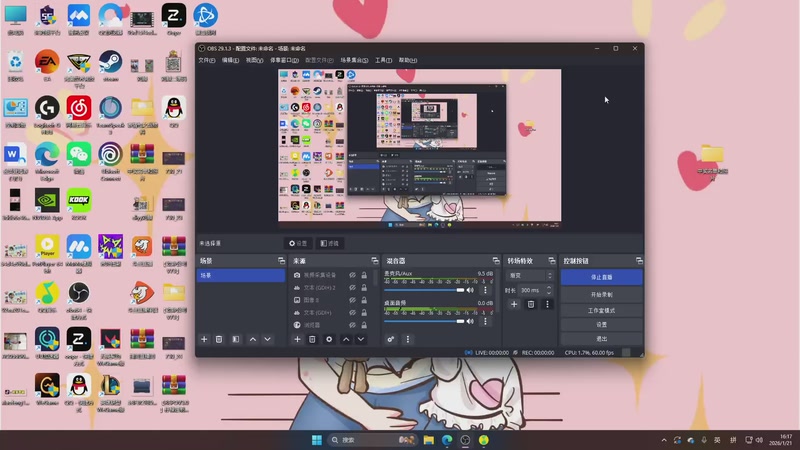Adjust the 时长 300 ms duration stepper
The image size is (800, 450).
click(549, 290)
